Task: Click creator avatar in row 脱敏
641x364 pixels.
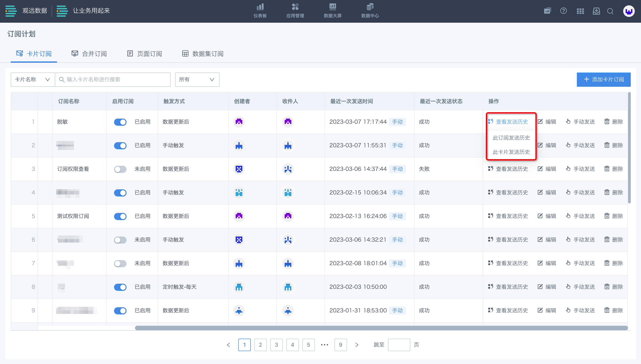Action: click(x=239, y=122)
